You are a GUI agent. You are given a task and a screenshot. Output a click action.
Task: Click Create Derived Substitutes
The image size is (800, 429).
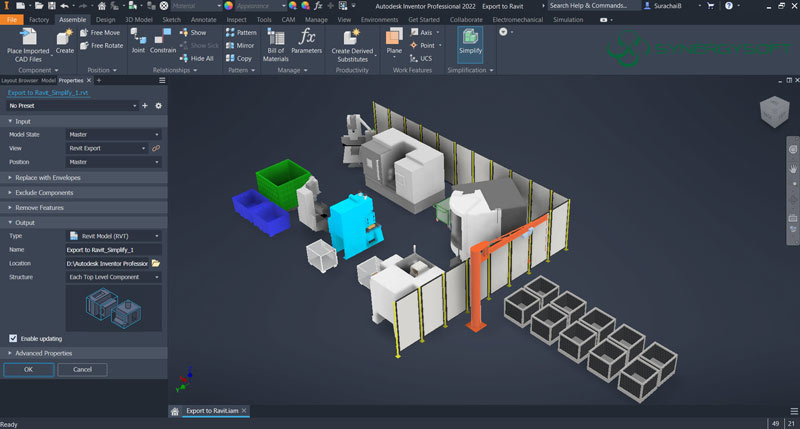click(x=352, y=45)
